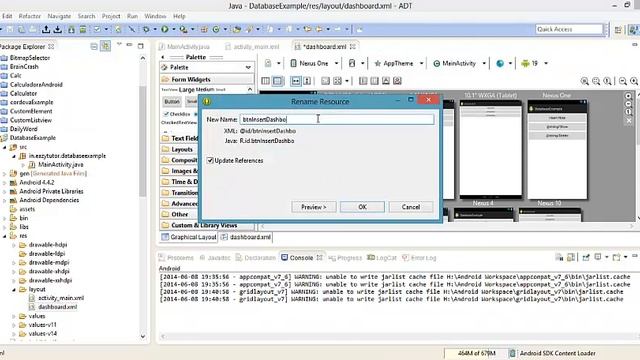Toggle fill height layout icon
The width and height of the screenshot is (640, 360).
pos(307,81)
